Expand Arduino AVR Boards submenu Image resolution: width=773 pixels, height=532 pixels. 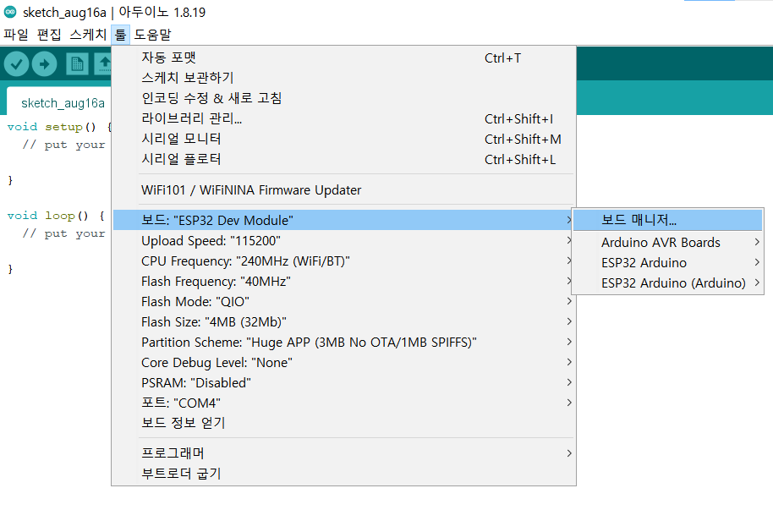point(667,242)
